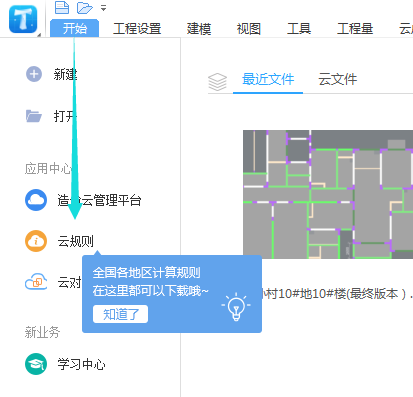Click the open folder icon in quick access toolbar
The width and height of the screenshot is (413, 397).
(x=84, y=8)
